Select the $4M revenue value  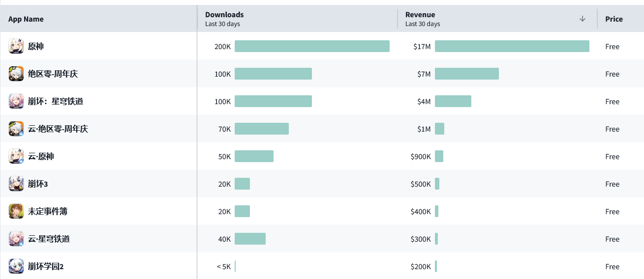424,102
